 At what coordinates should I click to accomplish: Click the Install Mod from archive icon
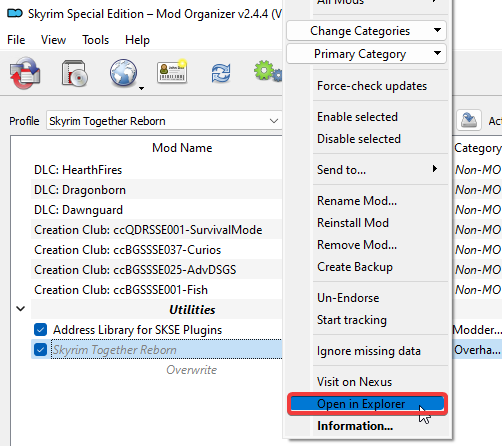coord(25,73)
